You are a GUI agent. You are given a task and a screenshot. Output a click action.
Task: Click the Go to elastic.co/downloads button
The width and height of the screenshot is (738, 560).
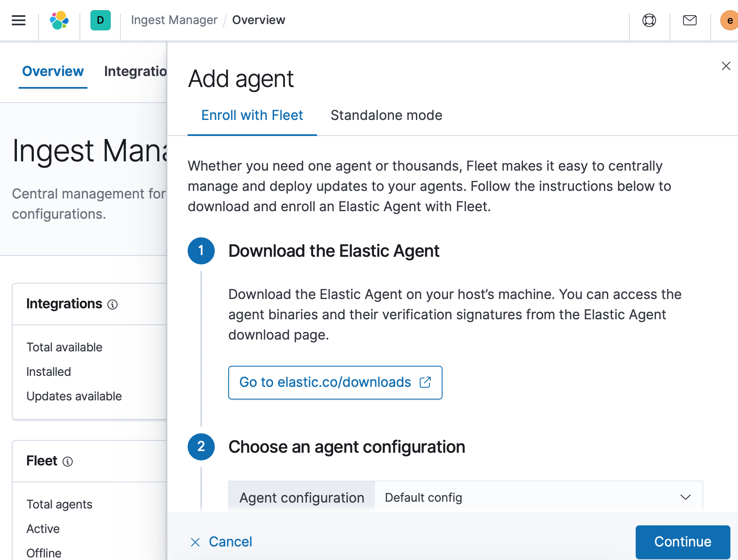pos(335,382)
